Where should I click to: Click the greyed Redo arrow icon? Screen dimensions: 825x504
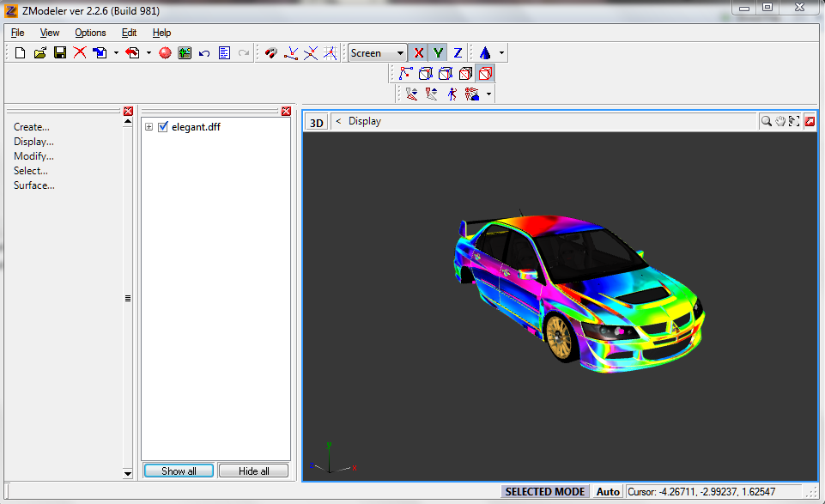[x=244, y=52]
